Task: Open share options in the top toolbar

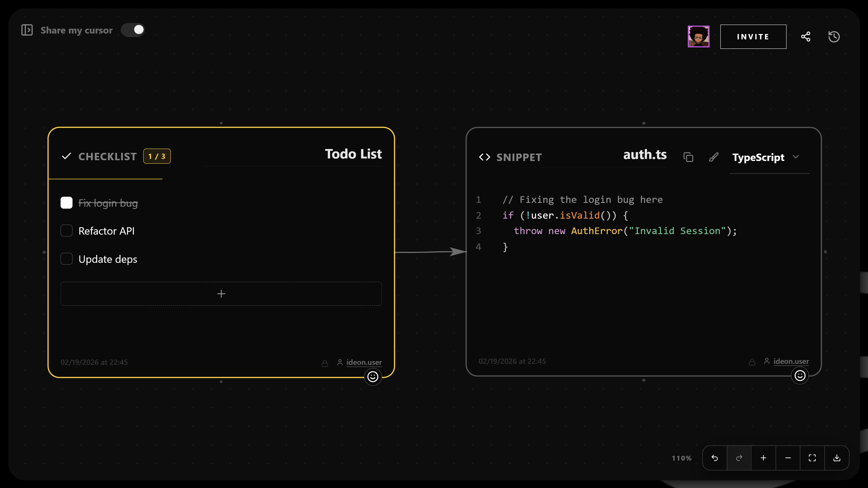Action: [806, 36]
